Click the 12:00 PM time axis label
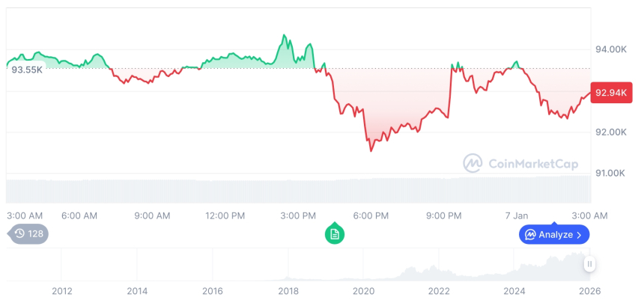Screen dimensions: 644x300 click(x=225, y=215)
